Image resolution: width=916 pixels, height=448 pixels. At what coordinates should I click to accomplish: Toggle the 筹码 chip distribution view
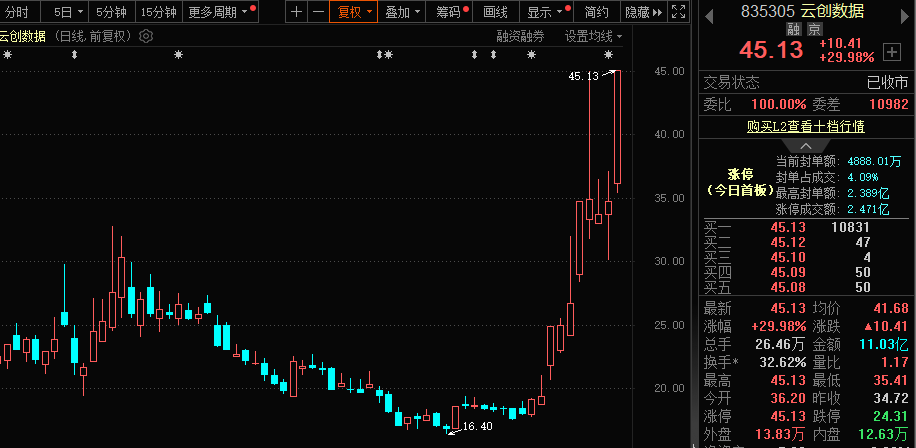click(x=453, y=12)
